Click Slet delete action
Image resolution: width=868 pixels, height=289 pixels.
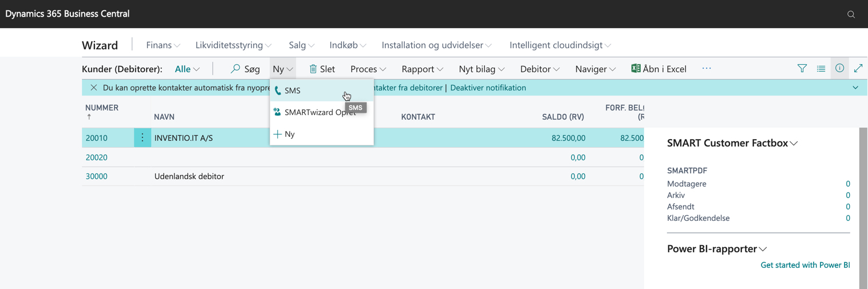322,69
